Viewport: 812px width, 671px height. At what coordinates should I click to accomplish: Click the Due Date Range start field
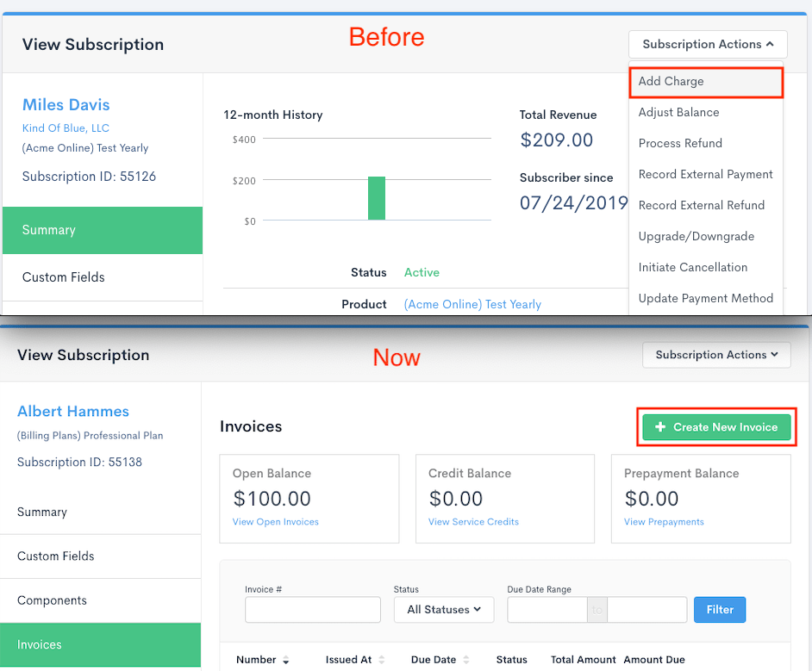point(547,610)
